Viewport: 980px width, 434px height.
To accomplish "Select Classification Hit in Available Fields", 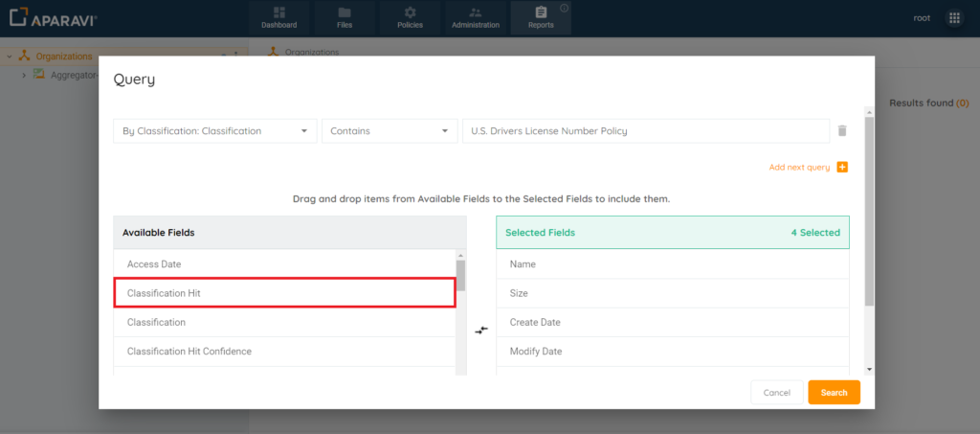I will point(284,293).
